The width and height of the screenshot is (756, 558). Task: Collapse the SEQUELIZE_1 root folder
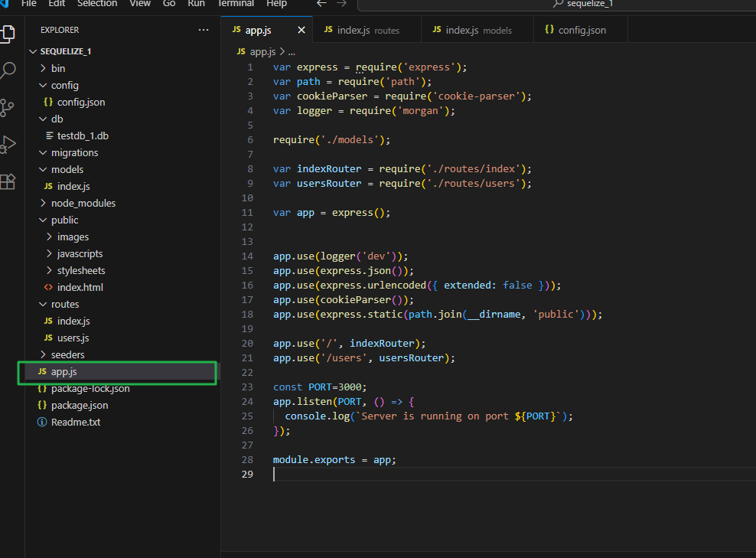point(33,51)
